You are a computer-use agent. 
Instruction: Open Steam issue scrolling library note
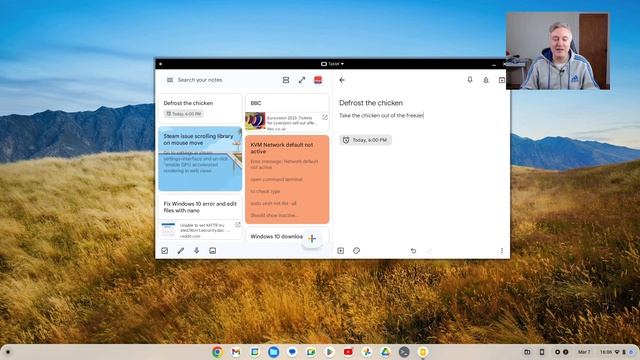click(200, 158)
